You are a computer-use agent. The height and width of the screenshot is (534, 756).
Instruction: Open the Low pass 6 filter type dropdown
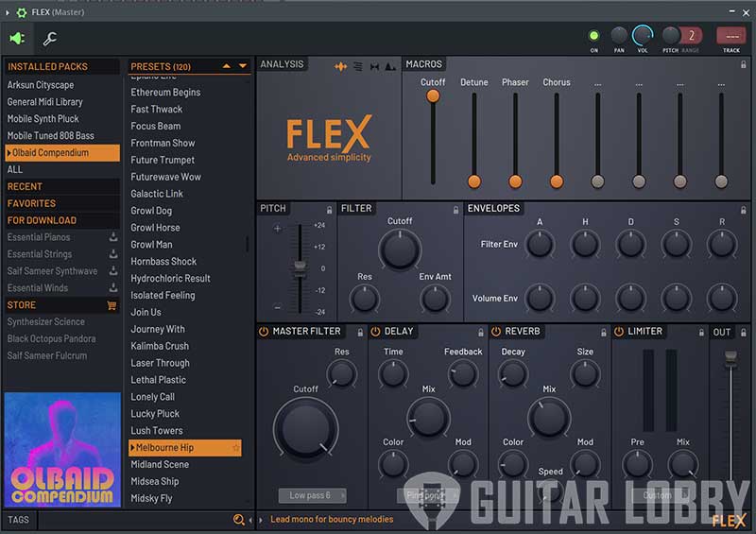click(x=313, y=495)
